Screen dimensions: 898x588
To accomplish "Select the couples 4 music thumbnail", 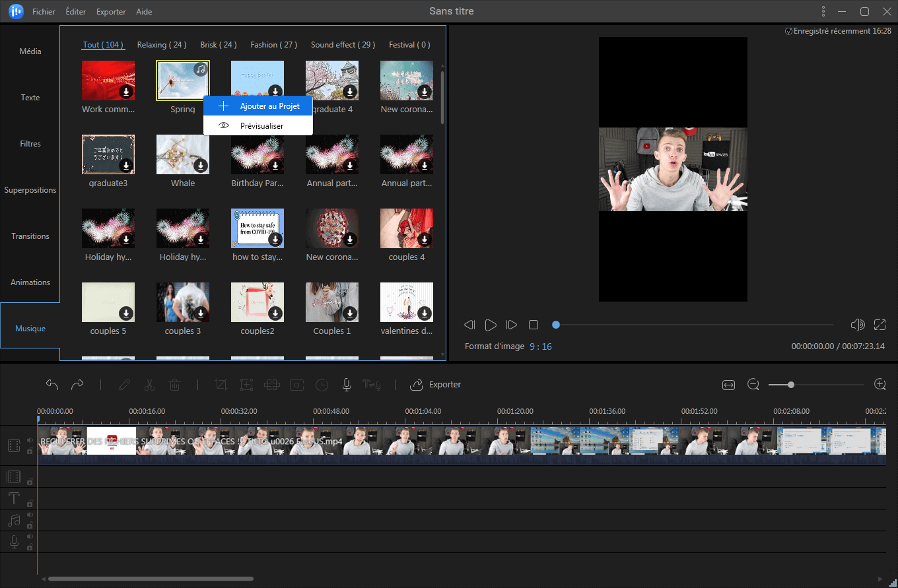I will point(407,228).
